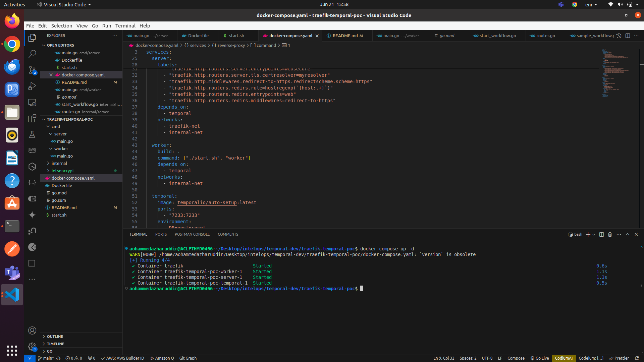Expand the internal folder
The width and height of the screenshot is (644, 362).
click(59, 163)
